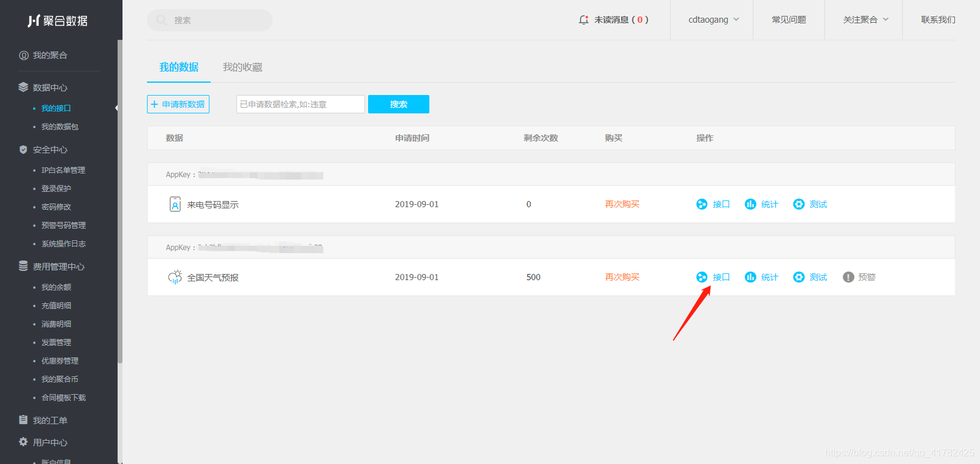
Task: Click the 我的工单 clipboard icon
Action: pyautogui.click(x=23, y=420)
